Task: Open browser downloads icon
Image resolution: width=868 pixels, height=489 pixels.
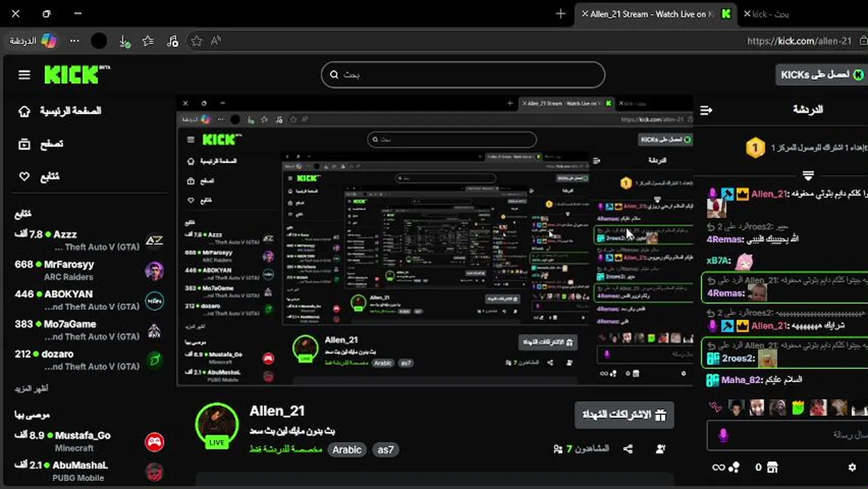Action: (124, 41)
